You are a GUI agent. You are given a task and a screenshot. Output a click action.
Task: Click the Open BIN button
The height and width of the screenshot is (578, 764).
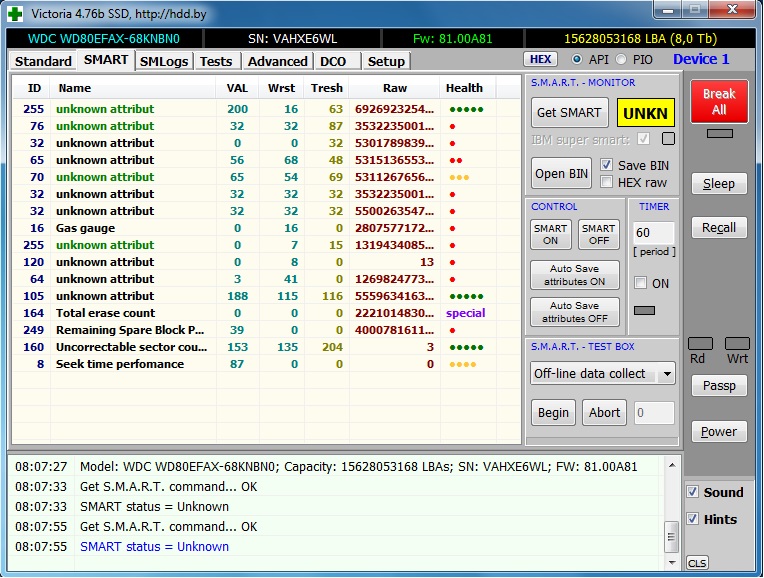tap(561, 173)
